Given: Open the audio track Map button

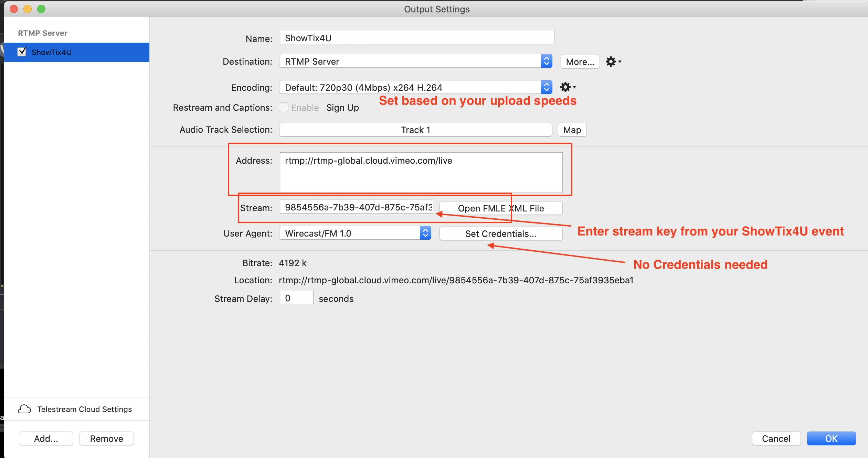Looking at the screenshot, I should tap(572, 130).
